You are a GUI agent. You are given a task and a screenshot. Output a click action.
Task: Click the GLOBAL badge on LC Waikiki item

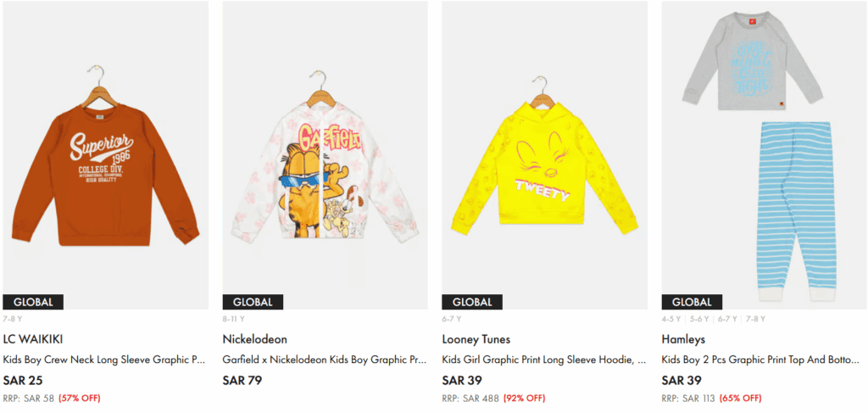pos(33,302)
